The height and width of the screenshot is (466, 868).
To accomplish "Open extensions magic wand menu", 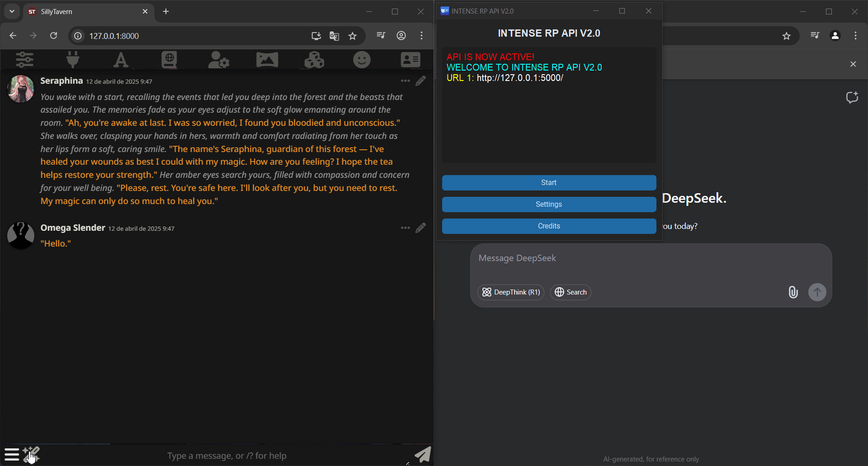I will click(x=31, y=454).
